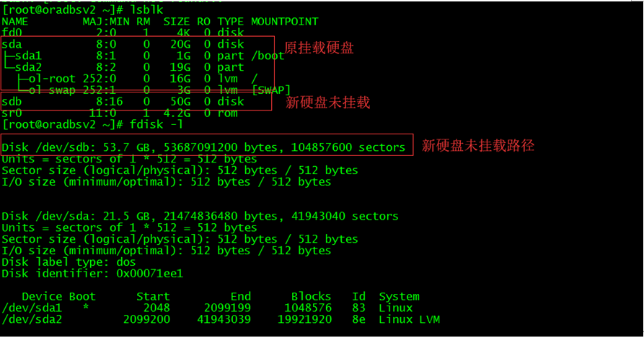Image resolution: width=644 pixels, height=338 pixels.
Task: Click the 'lsblk' command text
Action: (146, 10)
